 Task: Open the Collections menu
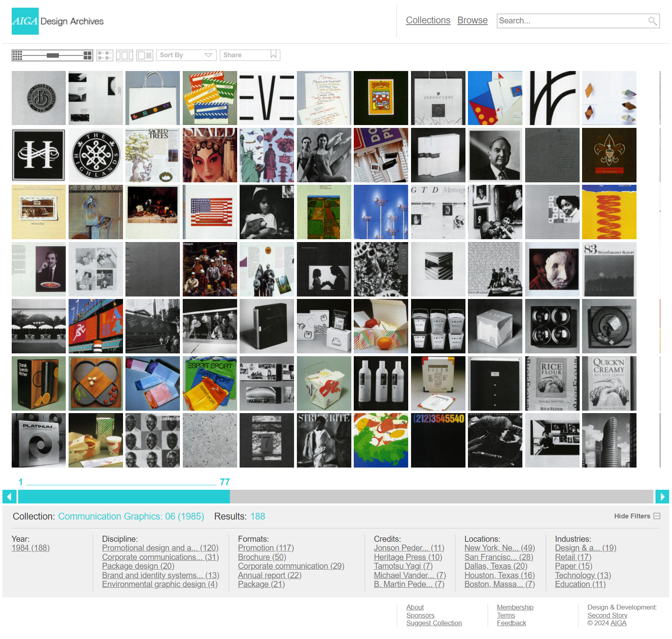pos(428,20)
